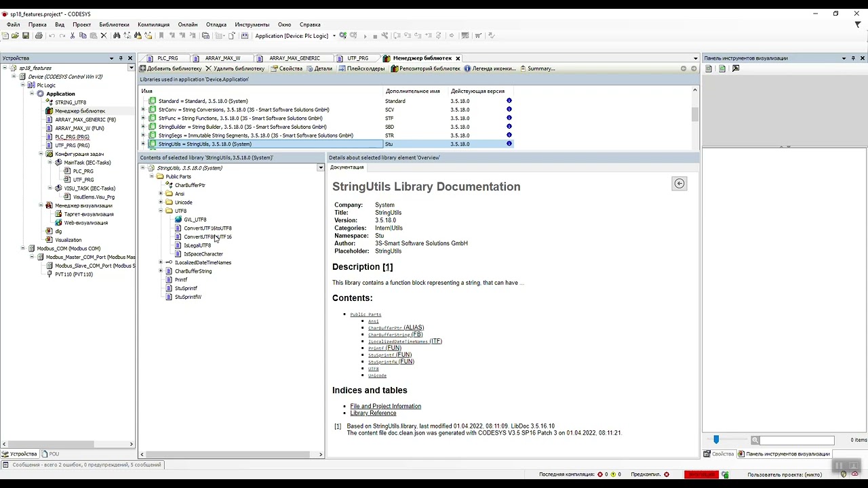Open the sp18_features device tree dropdown
868x488 pixels.
pos(131,68)
